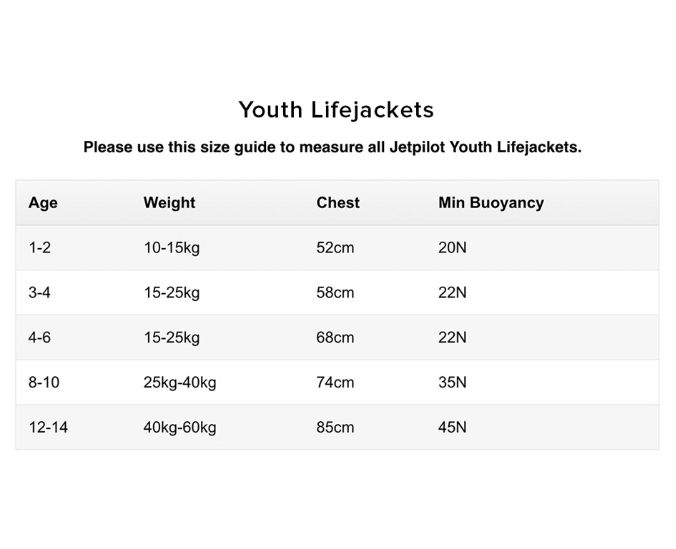This screenshot has height=549, width=676.
Task: Click the Min Buoyancy column header
Action: [491, 203]
